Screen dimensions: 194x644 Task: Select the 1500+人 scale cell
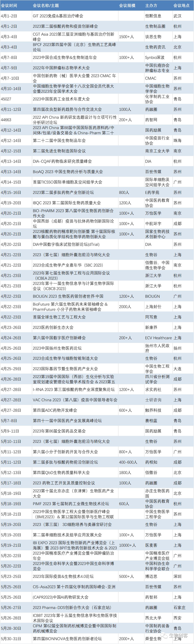(126, 37)
